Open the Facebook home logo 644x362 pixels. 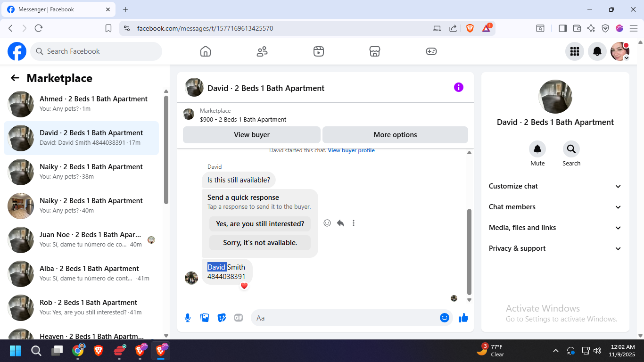(17, 51)
